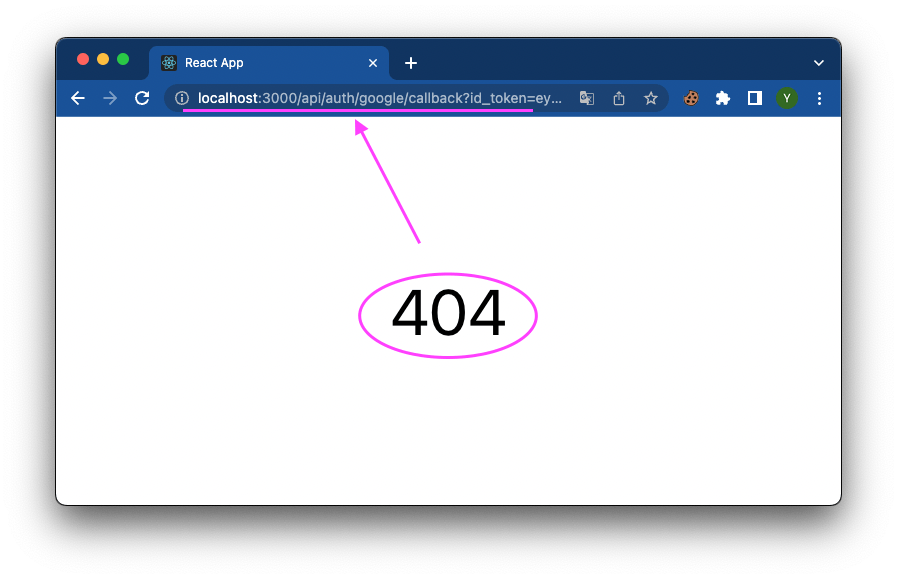This screenshot has width=897, height=579.
Task: Share this page using the share icon
Action: (x=619, y=98)
